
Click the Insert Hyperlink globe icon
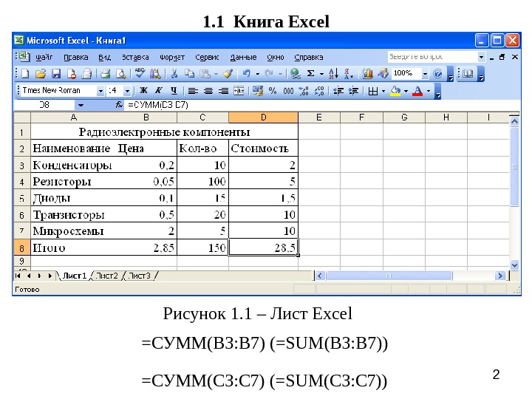296,74
